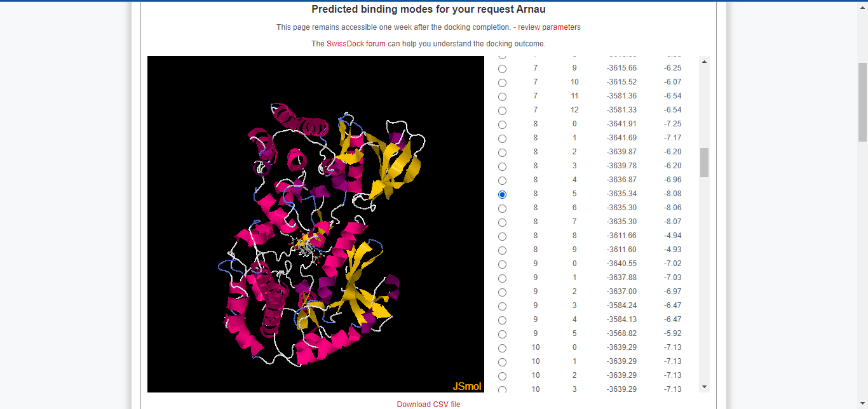Screen dimensions: 868x409
Task: Pick cluster 10 element 0 radio button
Action: point(503,348)
